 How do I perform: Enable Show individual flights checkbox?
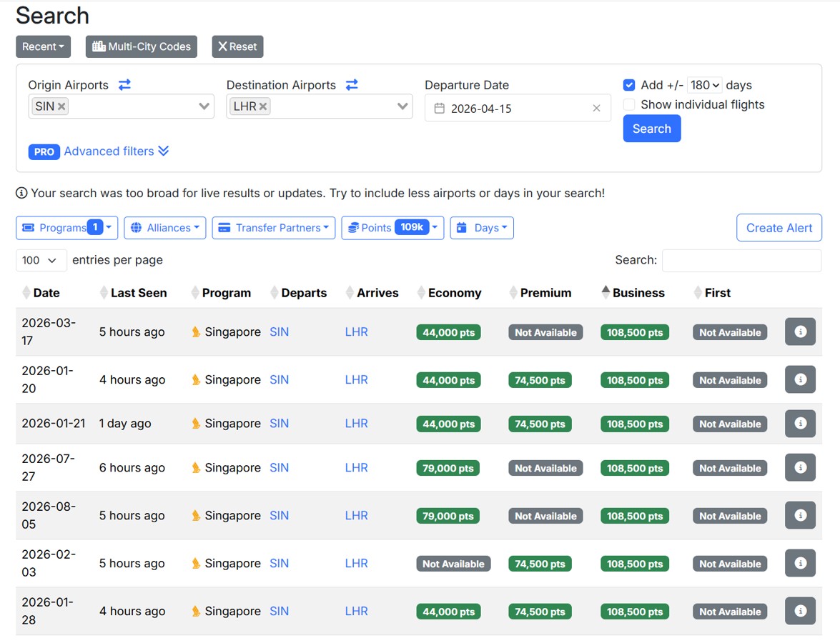coord(629,104)
